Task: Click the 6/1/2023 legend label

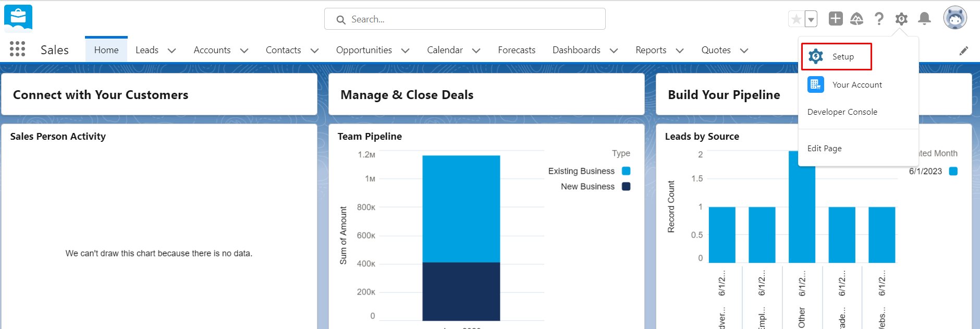Action: coord(925,171)
